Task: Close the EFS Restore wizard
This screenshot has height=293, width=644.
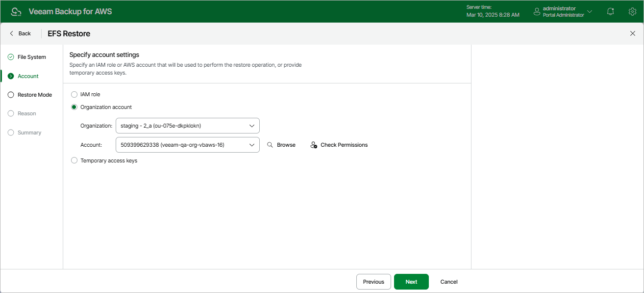Action: [x=633, y=33]
